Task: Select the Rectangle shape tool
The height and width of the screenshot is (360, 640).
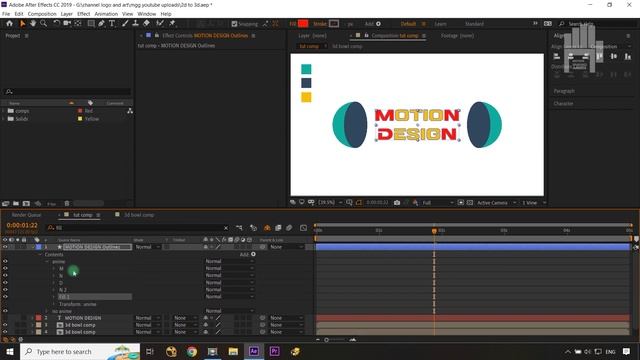Action: click(91, 24)
